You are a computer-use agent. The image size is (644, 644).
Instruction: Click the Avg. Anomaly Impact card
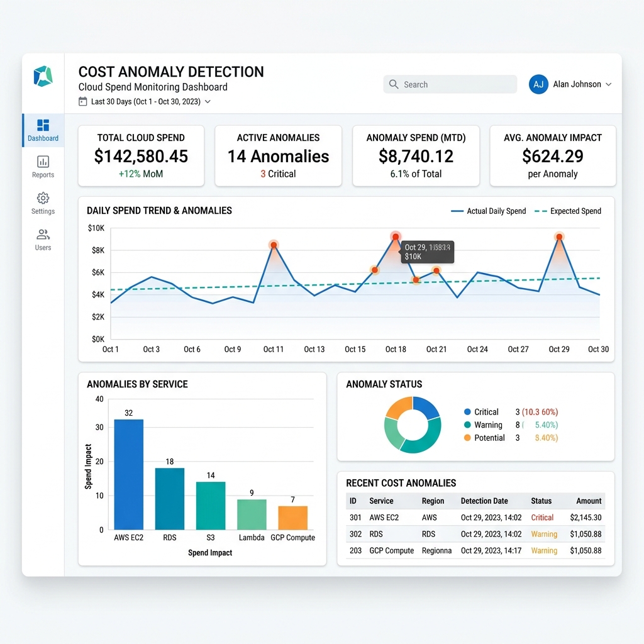[x=553, y=156]
